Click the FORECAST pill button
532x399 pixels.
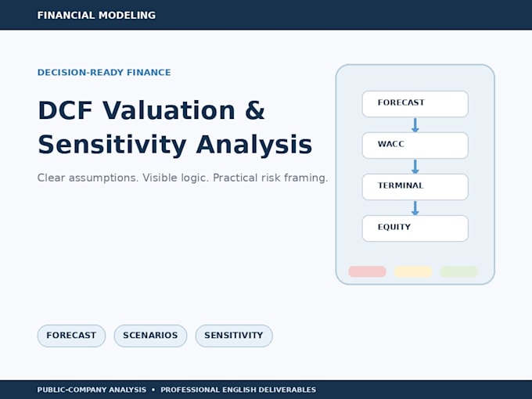[71, 336]
